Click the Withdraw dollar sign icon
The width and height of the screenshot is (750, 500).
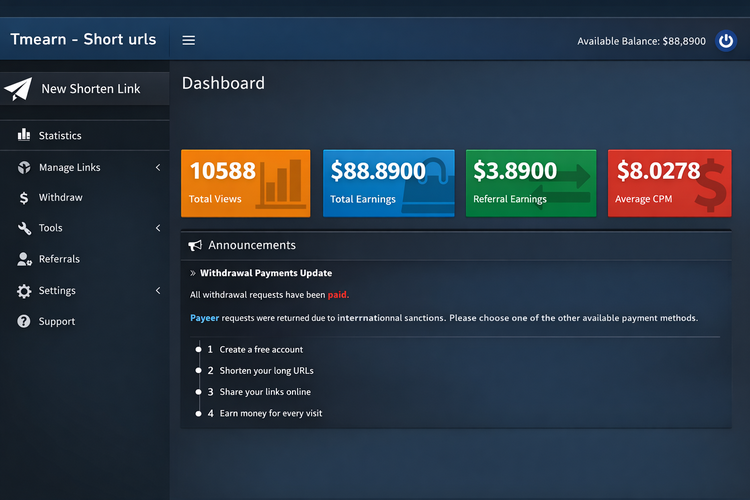pyautogui.click(x=24, y=198)
